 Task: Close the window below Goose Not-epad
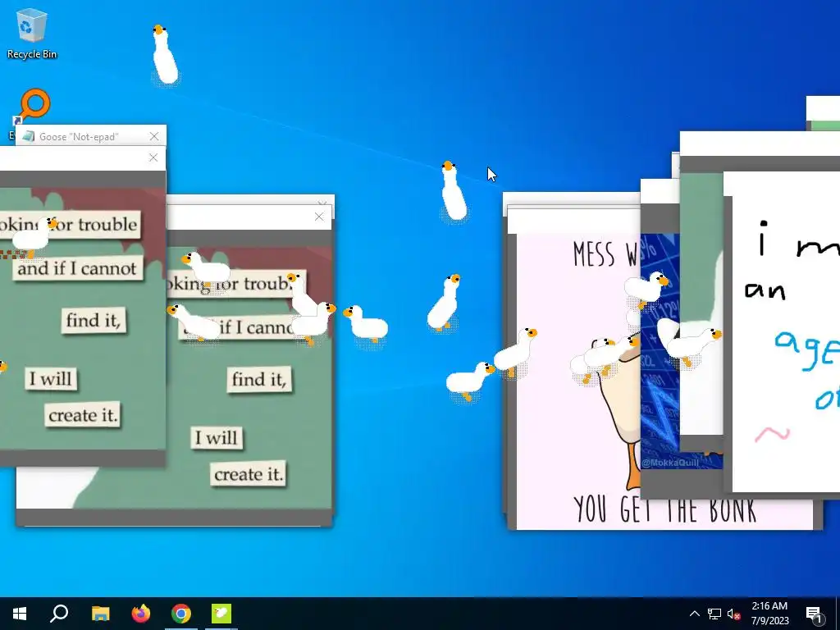[153, 157]
